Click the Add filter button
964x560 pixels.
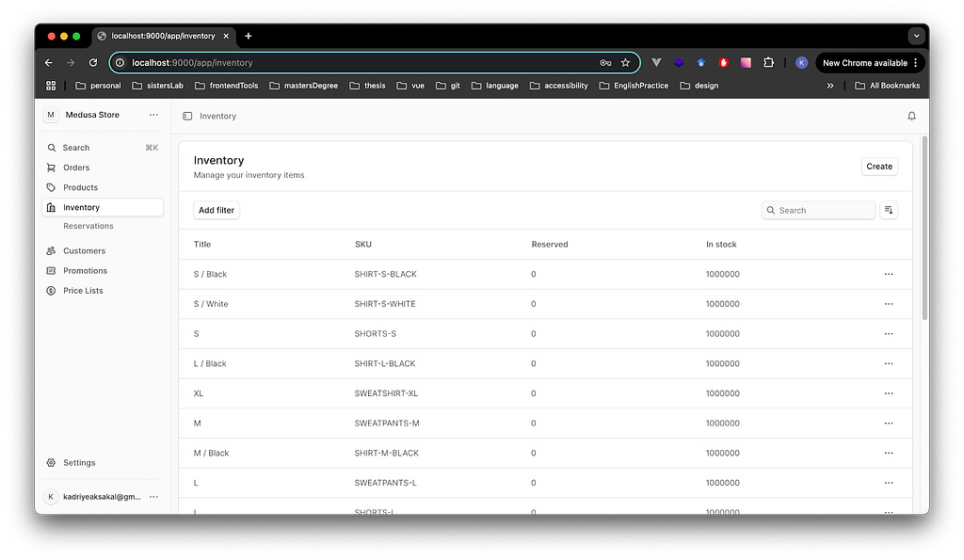[217, 210]
